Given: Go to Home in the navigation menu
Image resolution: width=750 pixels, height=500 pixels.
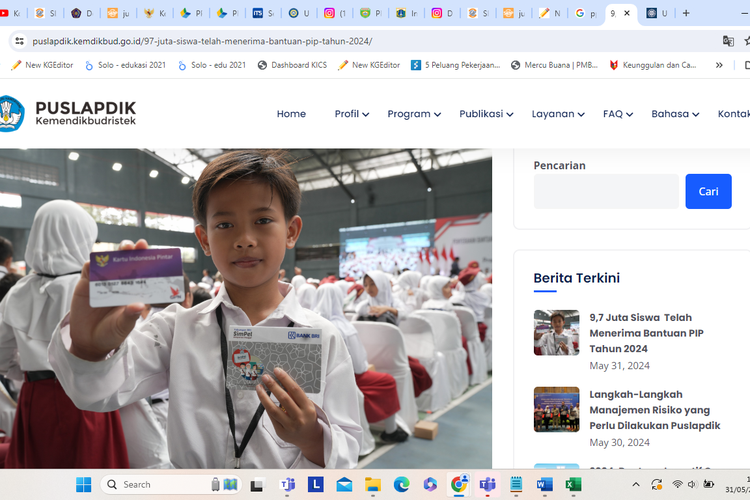Looking at the screenshot, I should click(291, 114).
